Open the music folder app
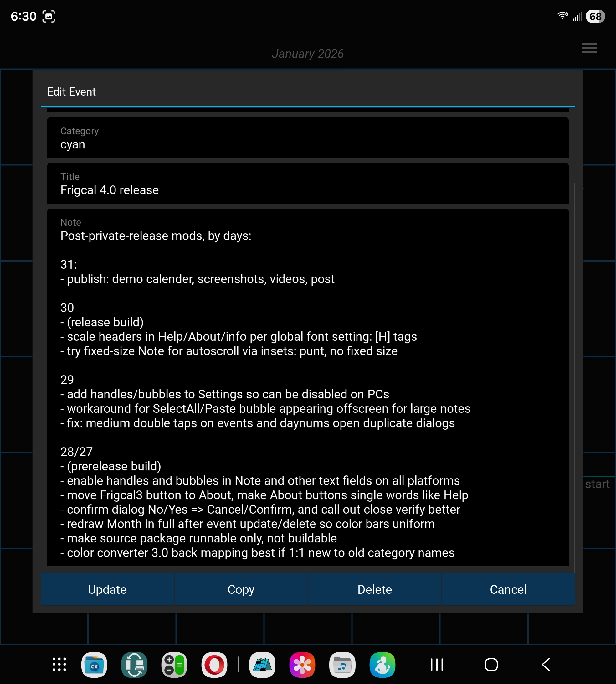This screenshot has width=616, height=684. [x=342, y=664]
